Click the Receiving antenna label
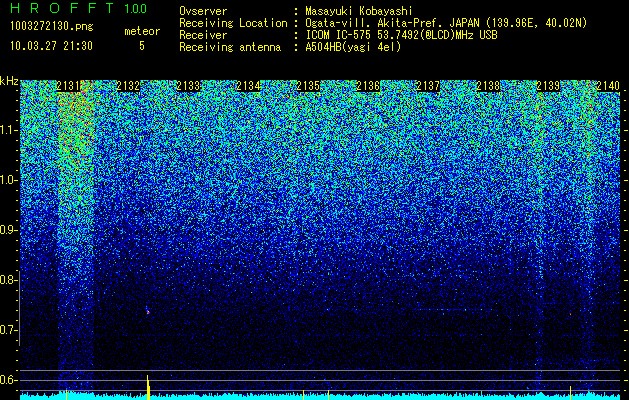 tap(230, 47)
